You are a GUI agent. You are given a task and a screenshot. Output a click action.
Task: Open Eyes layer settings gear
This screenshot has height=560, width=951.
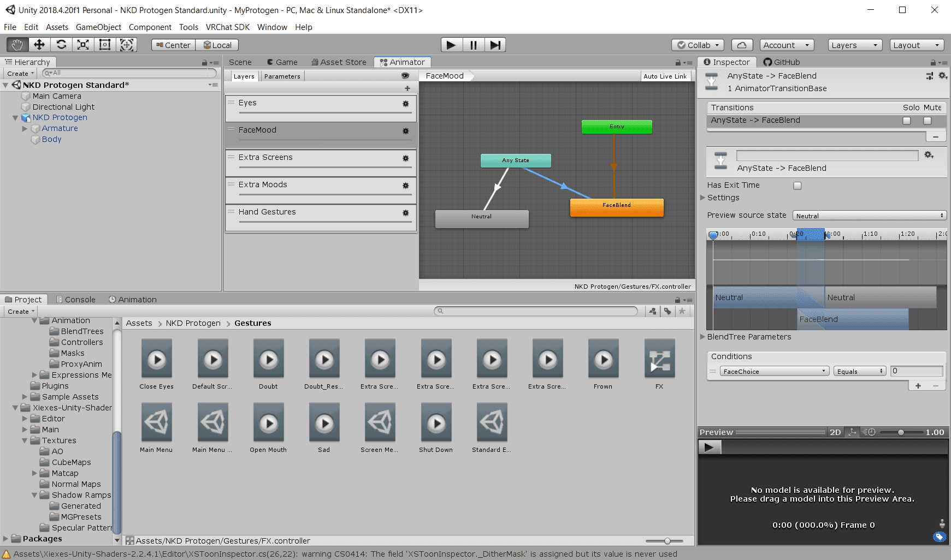coord(405,104)
